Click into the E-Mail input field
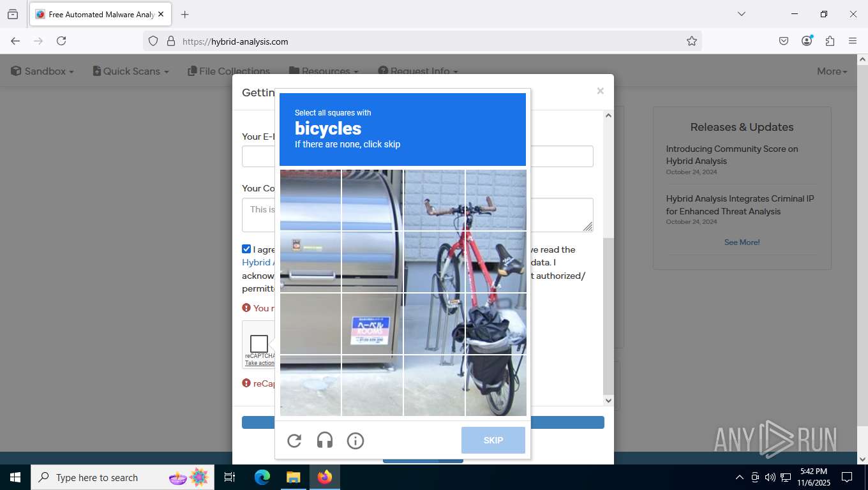 point(417,156)
